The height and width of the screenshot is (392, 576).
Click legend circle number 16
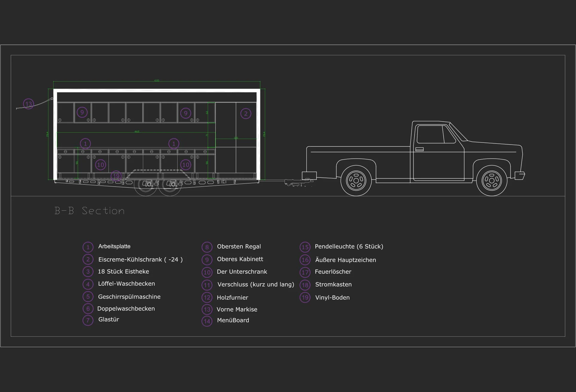coord(305,260)
